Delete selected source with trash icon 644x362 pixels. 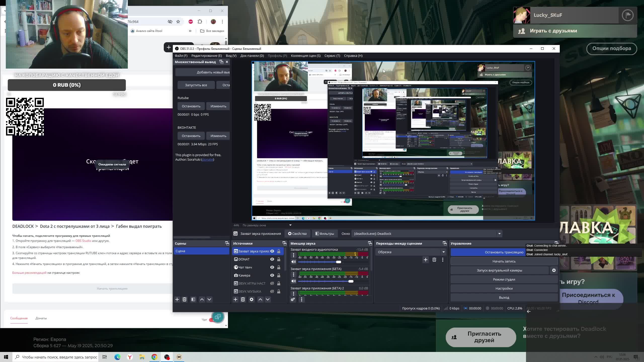[x=243, y=299]
